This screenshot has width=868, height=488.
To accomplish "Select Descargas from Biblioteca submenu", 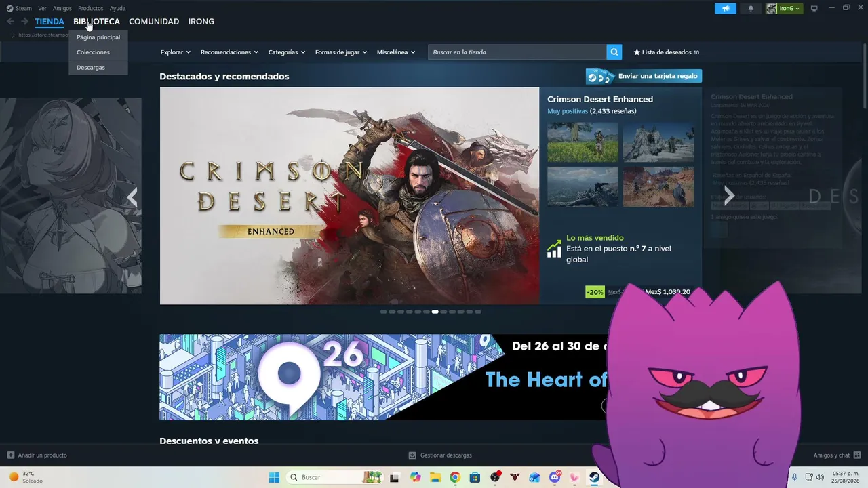I will coord(98,68).
